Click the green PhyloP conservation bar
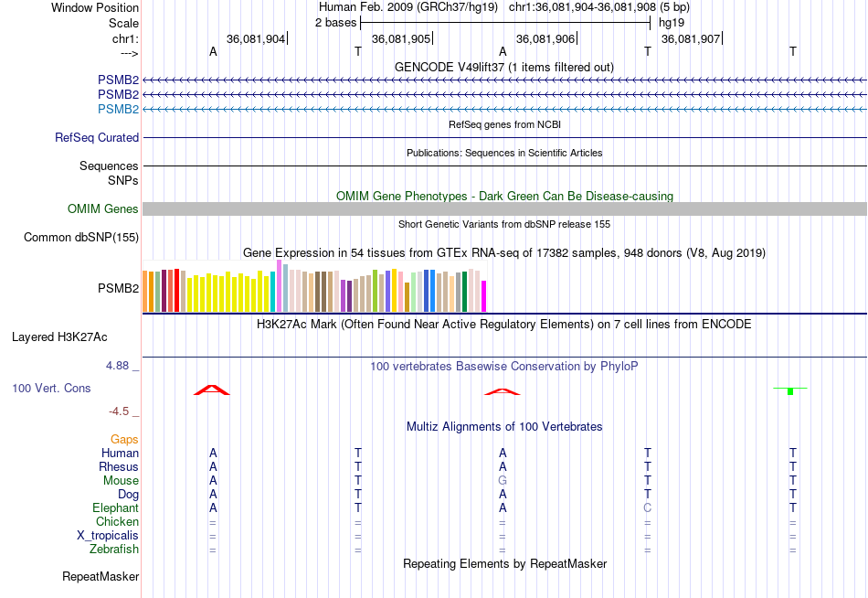Screen dimensions: 868x598 pos(790,391)
